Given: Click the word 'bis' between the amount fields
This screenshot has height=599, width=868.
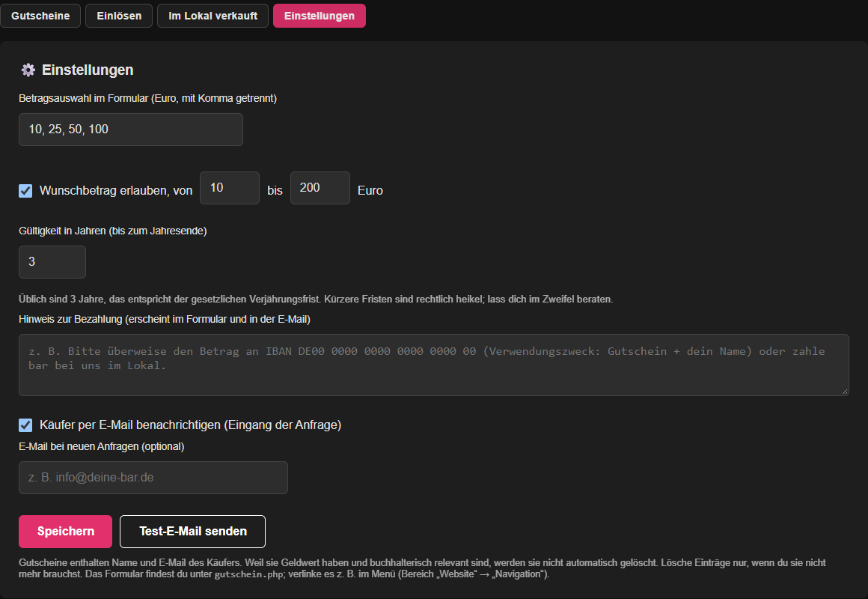Looking at the screenshot, I should (x=275, y=191).
